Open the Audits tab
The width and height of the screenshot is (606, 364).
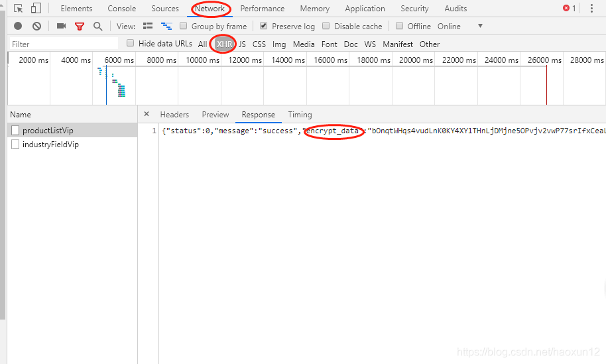[x=455, y=9]
